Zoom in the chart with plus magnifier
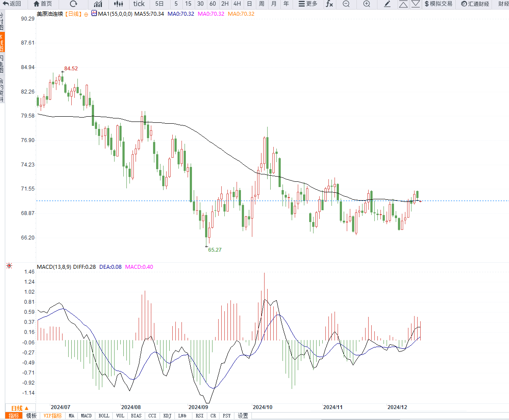 click(x=366, y=4)
